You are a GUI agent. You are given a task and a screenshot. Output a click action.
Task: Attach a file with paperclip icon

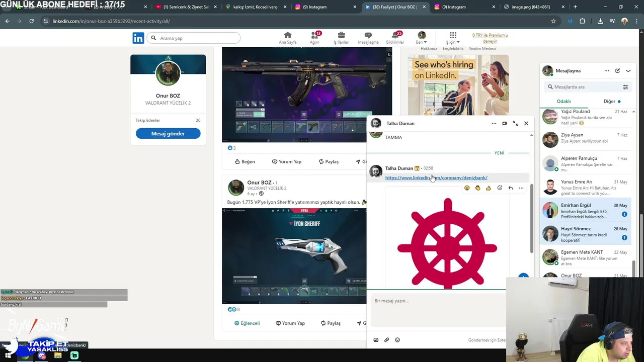point(387,340)
